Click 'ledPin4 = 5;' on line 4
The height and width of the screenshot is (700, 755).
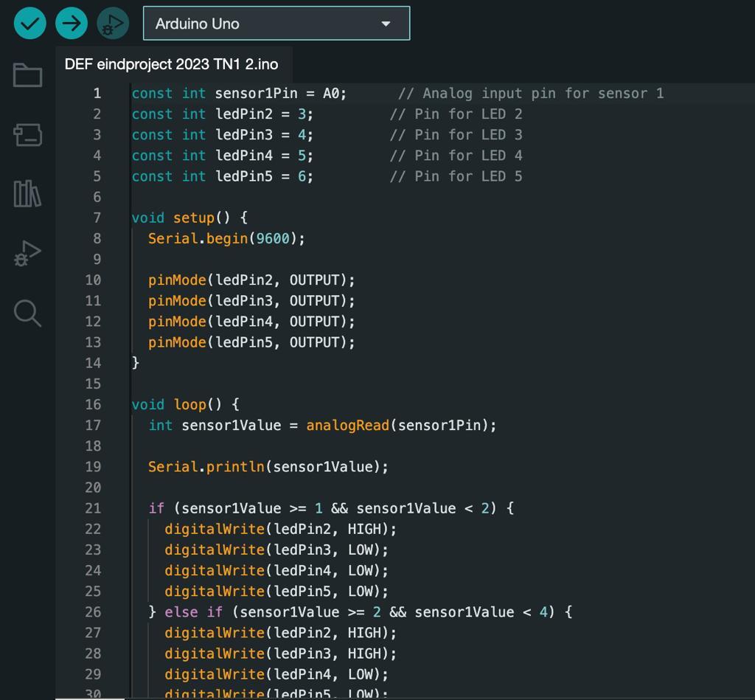[264, 155]
